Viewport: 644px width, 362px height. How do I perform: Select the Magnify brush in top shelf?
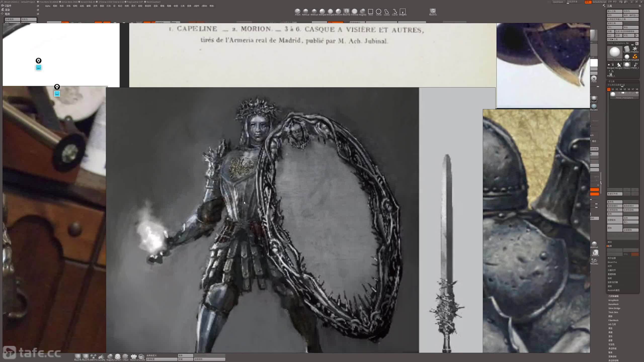[x=363, y=12]
